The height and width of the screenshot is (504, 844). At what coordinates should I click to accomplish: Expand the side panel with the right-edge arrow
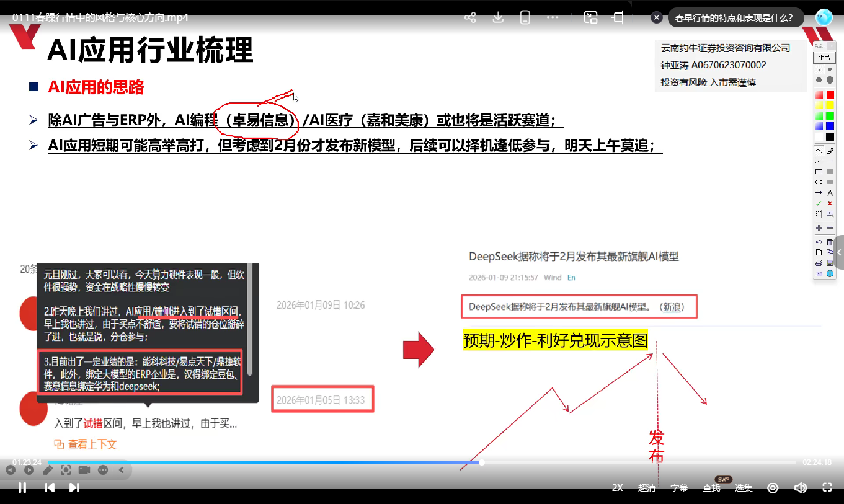pos(839,252)
